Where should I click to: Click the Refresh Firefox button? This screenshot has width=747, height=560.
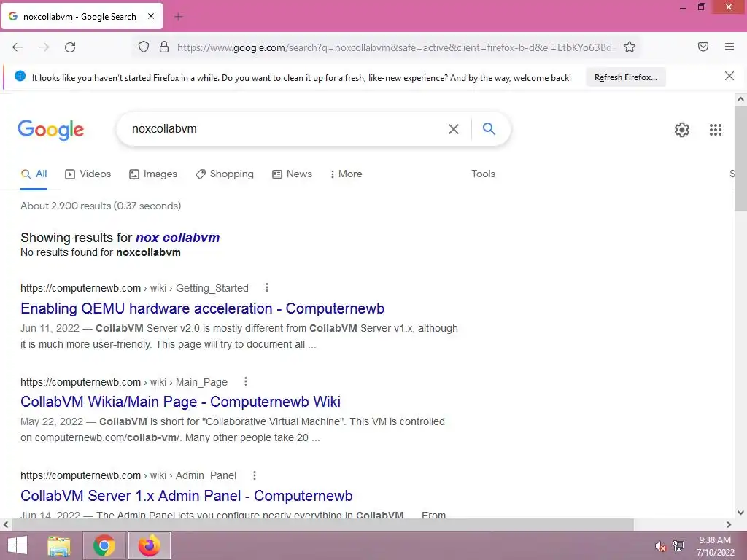pyautogui.click(x=625, y=77)
